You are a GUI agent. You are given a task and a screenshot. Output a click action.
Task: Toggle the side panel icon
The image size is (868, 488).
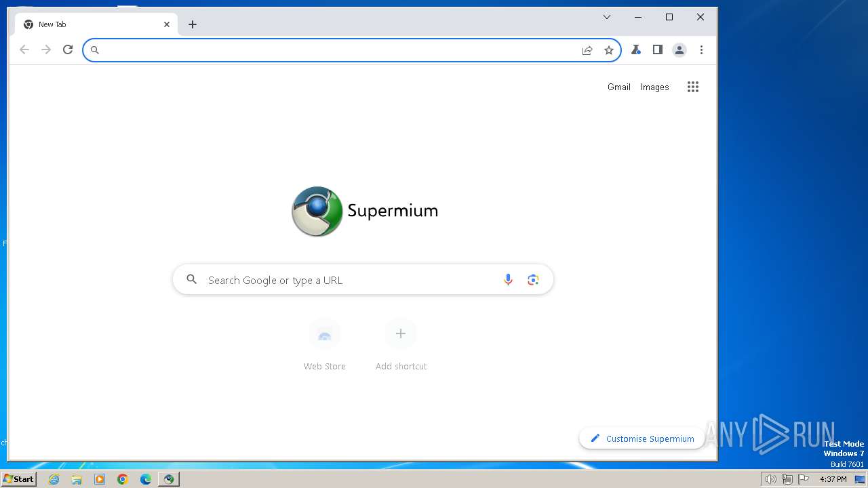657,49
